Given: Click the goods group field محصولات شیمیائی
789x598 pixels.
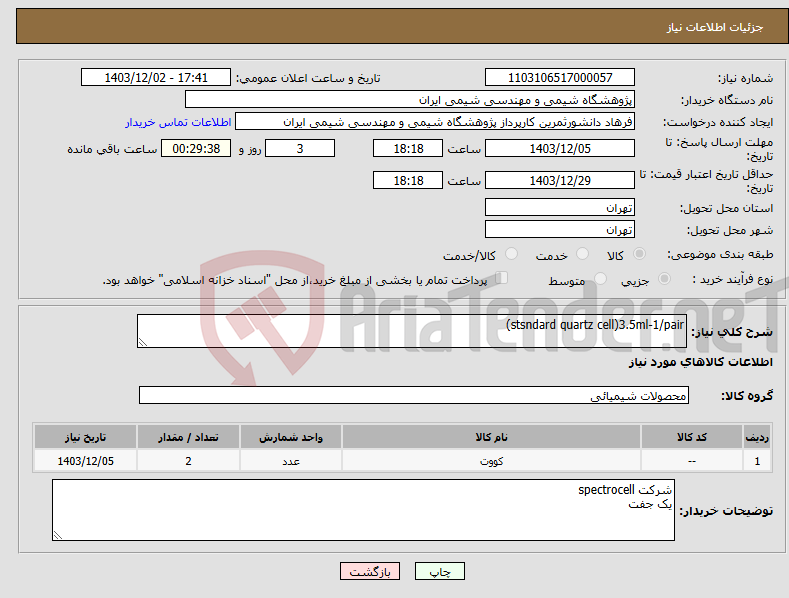Looking at the screenshot, I should (x=414, y=395).
